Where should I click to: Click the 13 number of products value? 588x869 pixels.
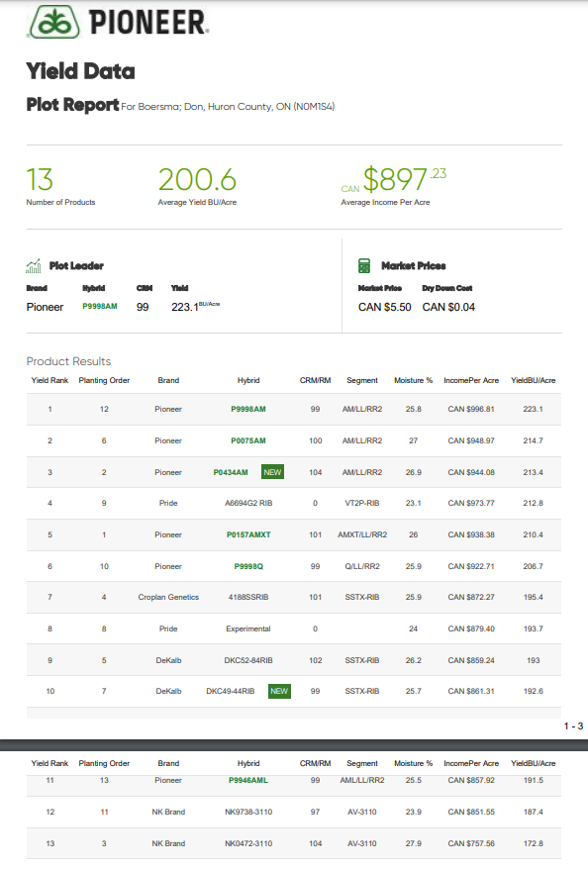click(x=40, y=179)
